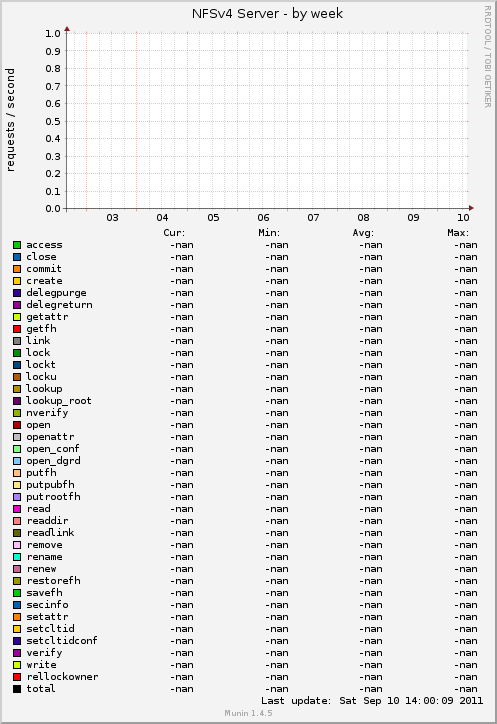Click the getattr legend label
497x724 pixels.
click(x=47, y=317)
